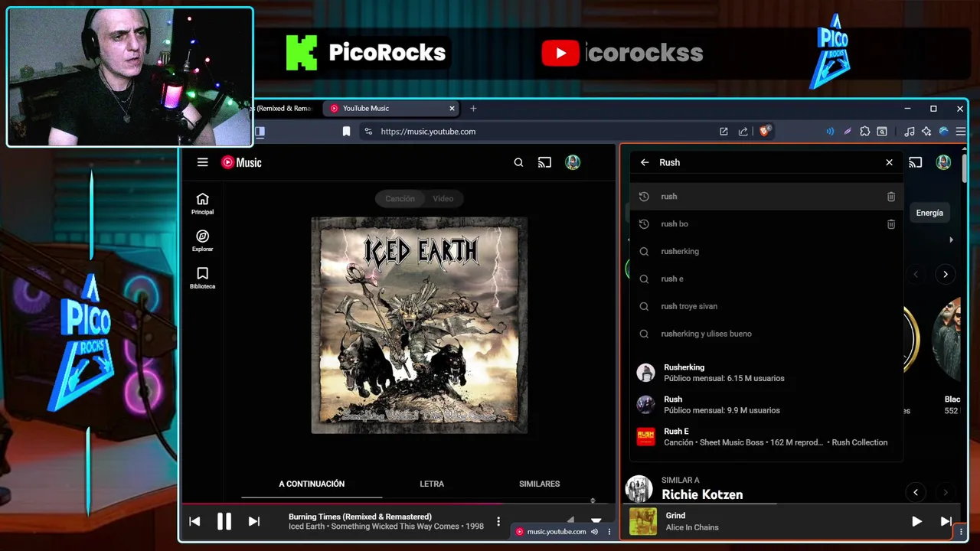
Task: Delete 'rush bo' from search history
Action: pyautogui.click(x=890, y=224)
